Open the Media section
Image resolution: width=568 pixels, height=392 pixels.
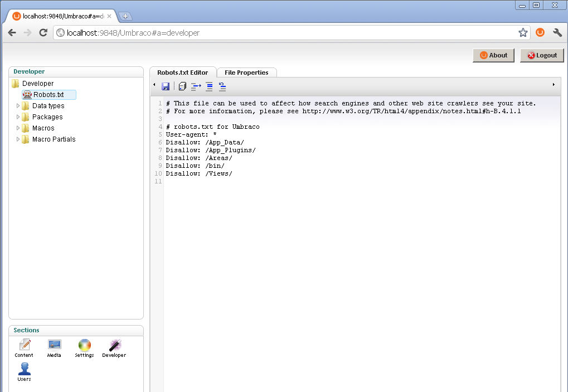(54, 348)
